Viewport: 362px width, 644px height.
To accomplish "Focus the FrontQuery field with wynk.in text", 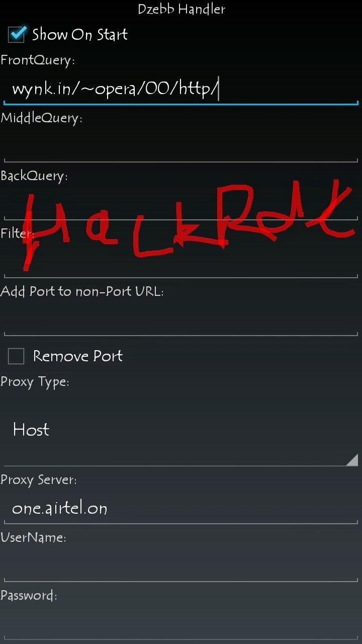I will coord(181,90).
